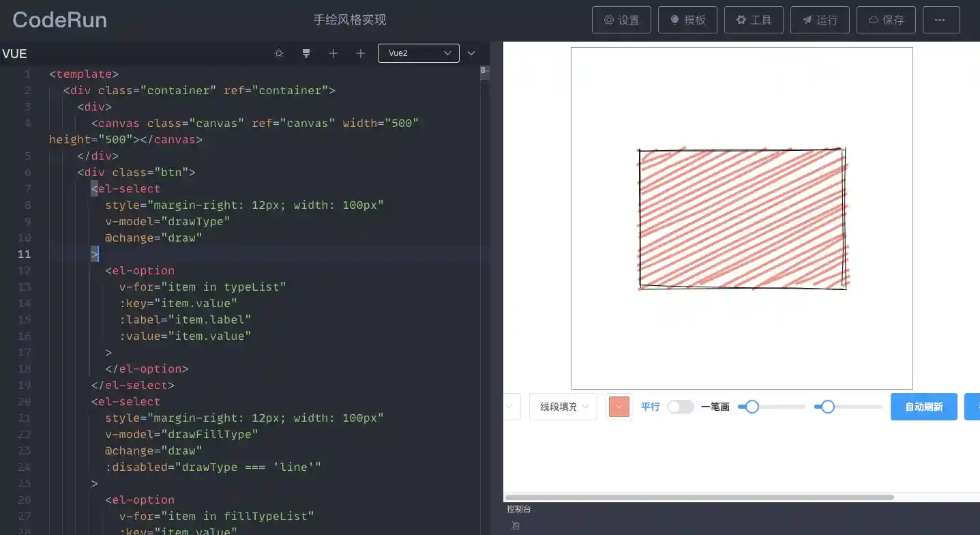Open the Vue2 framework dropdown
The image size is (980, 535).
tap(418, 53)
